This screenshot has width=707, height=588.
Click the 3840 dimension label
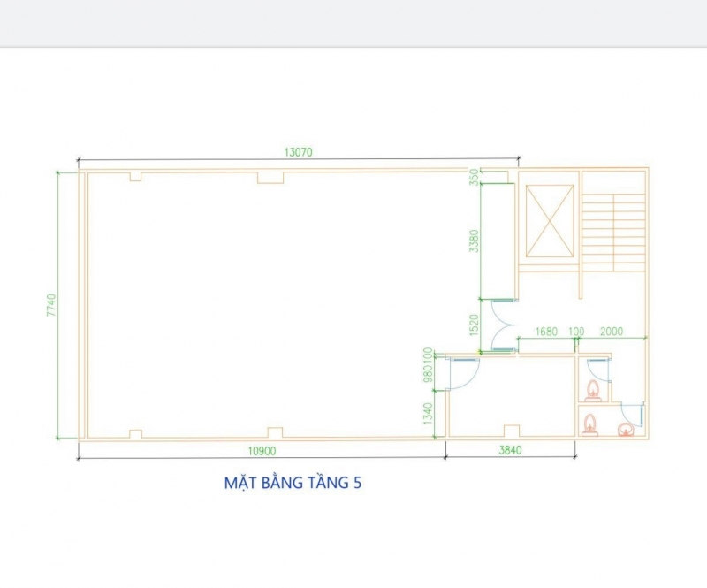coord(510,451)
